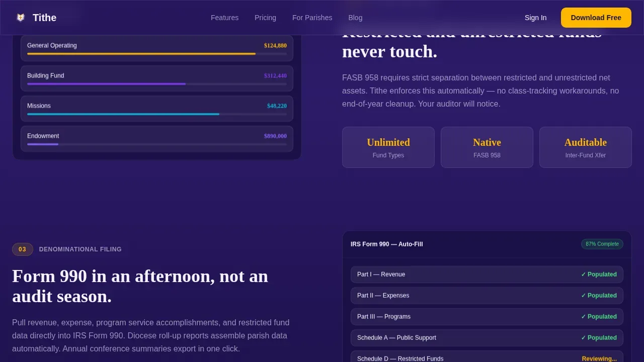Click the 87% Complete status badge
The image size is (644, 362).
click(x=602, y=244)
